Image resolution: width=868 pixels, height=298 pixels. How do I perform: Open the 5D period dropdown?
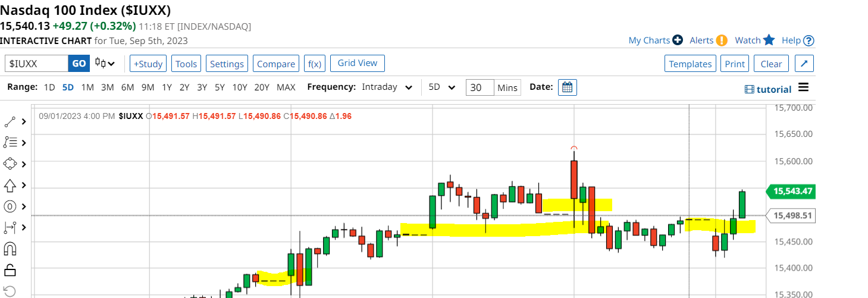442,87
